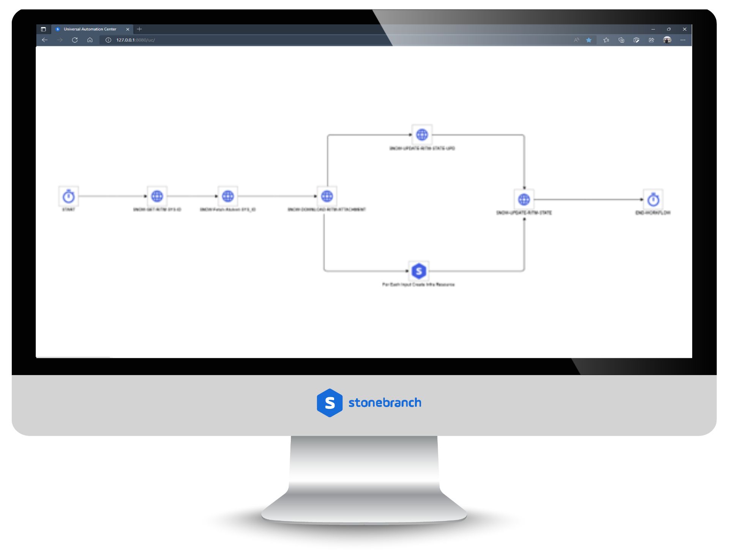The width and height of the screenshot is (729, 560).
Task: Click the browser tab new tab plus button
Action: 139,29
